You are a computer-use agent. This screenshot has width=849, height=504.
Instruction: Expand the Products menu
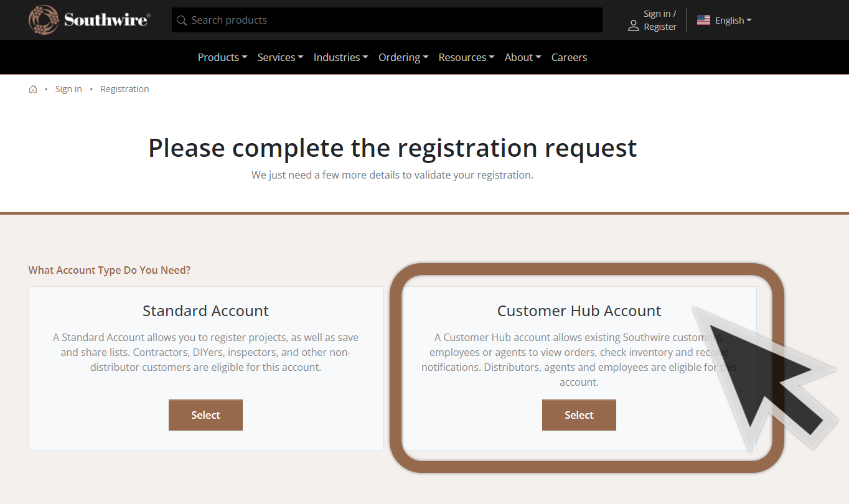pyautogui.click(x=222, y=57)
